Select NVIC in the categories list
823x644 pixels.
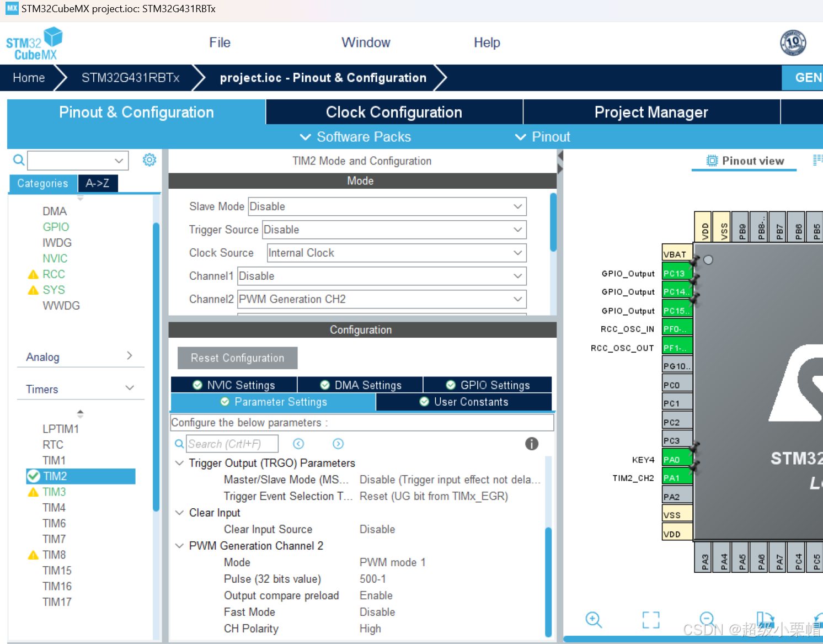[55, 258]
